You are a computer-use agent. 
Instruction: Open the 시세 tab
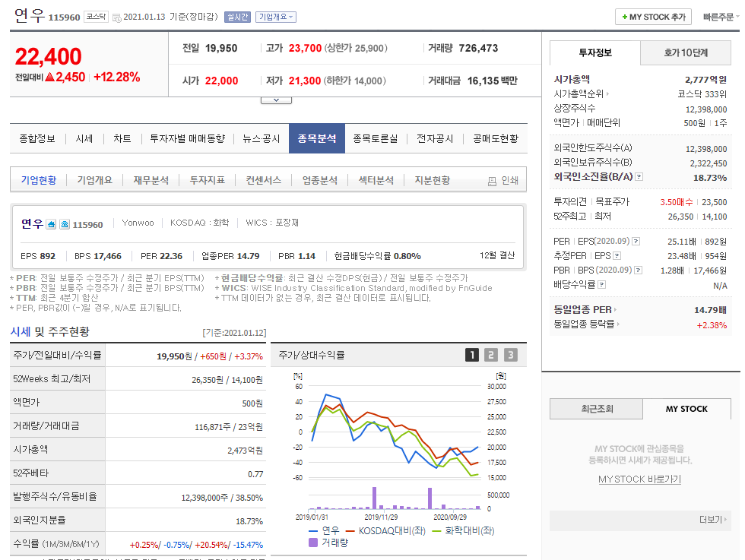tap(84, 139)
